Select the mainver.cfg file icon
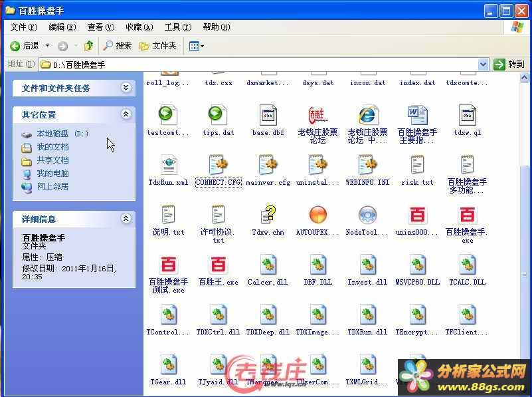This screenshot has height=397, width=532. tap(268, 166)
